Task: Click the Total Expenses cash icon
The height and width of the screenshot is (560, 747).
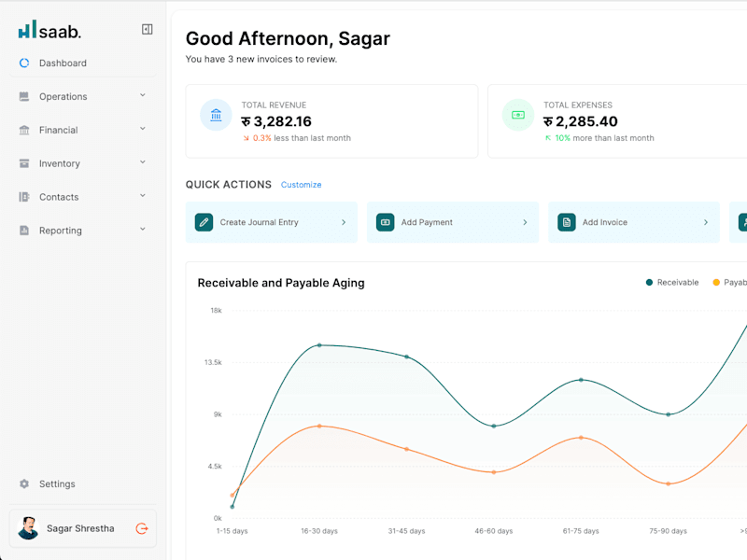Action: [518, 115]
